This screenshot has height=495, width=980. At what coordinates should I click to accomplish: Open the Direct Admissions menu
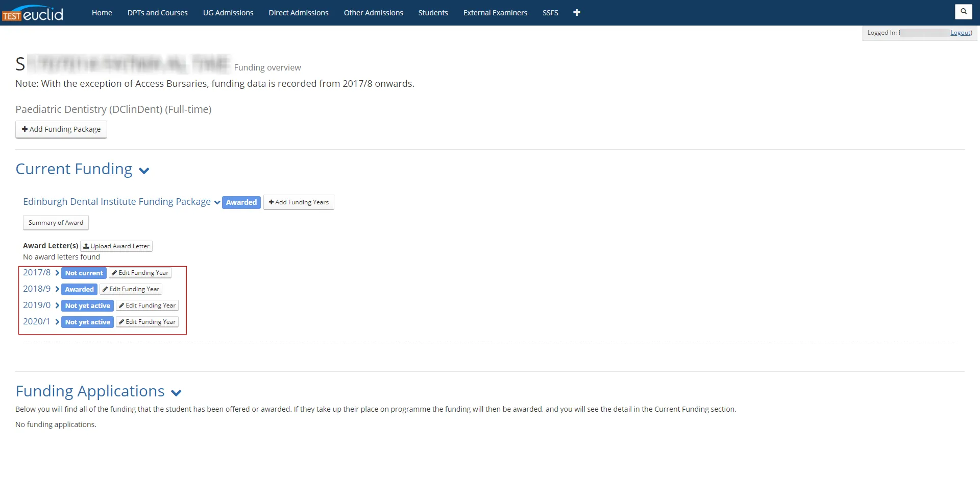pyautogui.click(x=298, y=13)
